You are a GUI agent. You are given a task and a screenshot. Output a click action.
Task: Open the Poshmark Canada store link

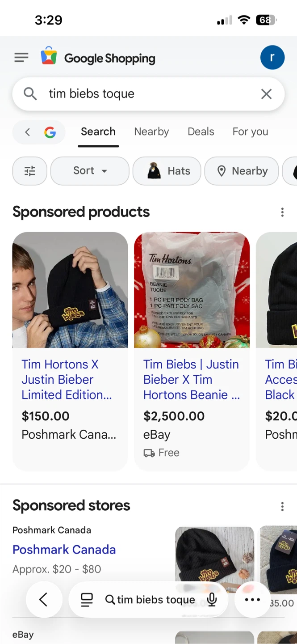coord(64,549)
